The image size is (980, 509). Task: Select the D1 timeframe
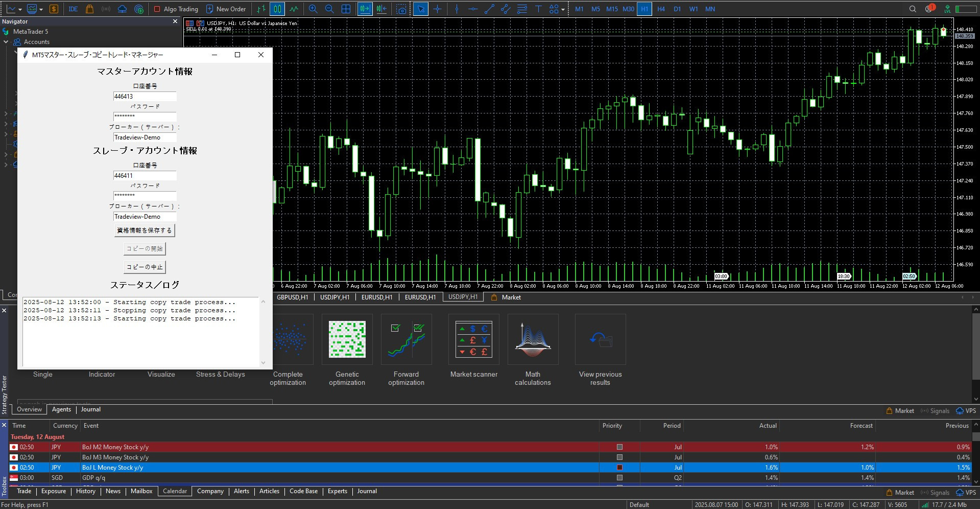(677, 9)
